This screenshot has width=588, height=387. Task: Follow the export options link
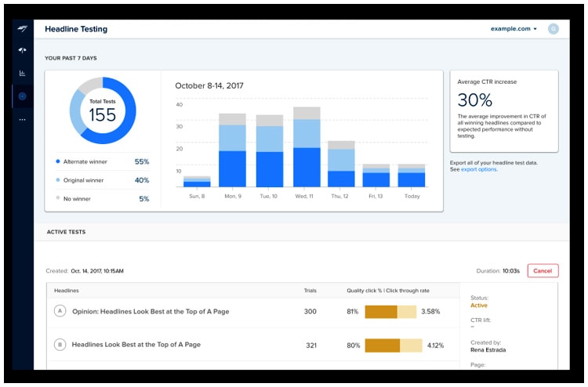coord(478,169)
